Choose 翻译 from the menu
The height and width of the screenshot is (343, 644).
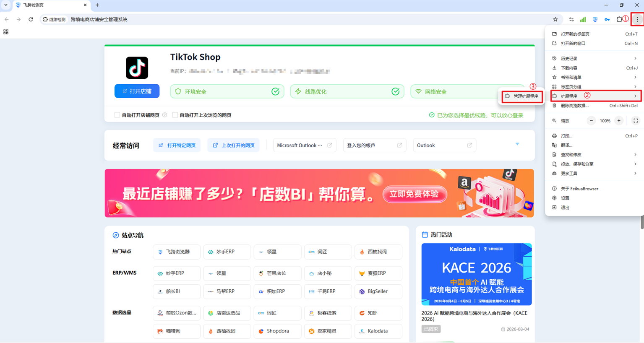595,146
